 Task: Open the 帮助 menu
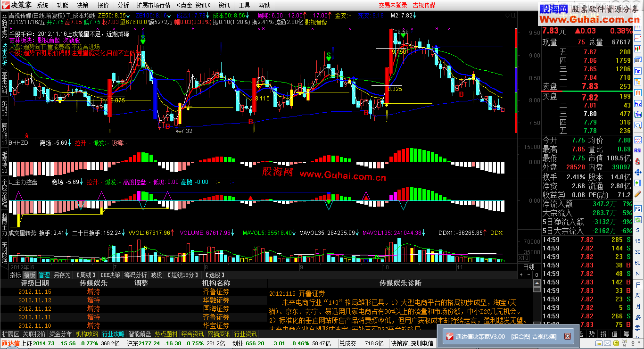(264, 5)
